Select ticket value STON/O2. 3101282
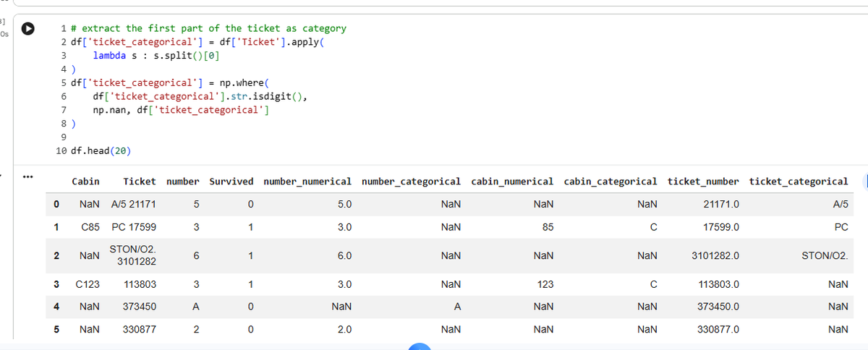 pos(133,255)
